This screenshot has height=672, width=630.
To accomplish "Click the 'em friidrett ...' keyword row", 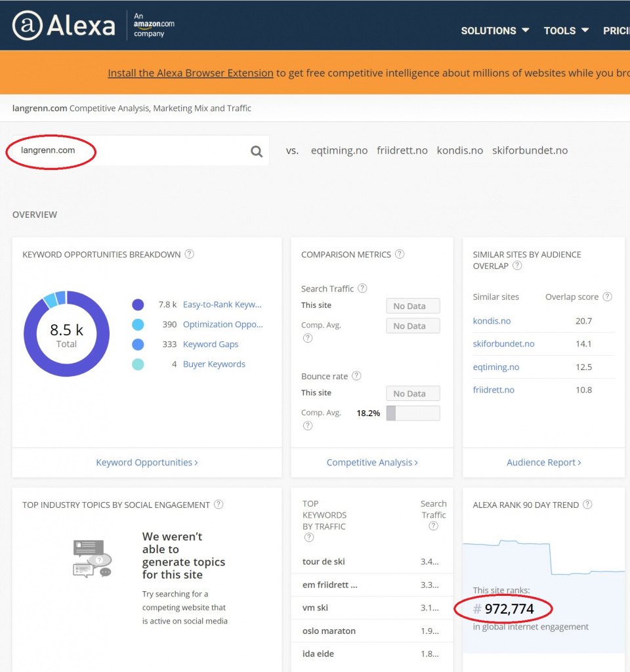I will coord(371,585).
